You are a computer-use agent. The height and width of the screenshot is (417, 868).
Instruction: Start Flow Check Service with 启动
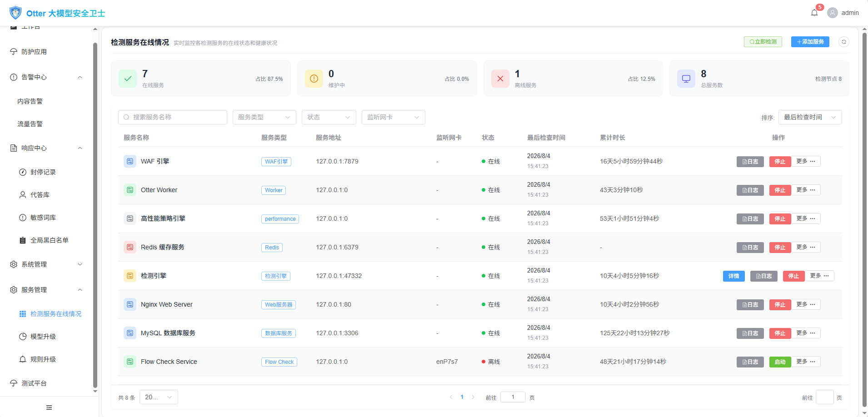coord(780,362)
